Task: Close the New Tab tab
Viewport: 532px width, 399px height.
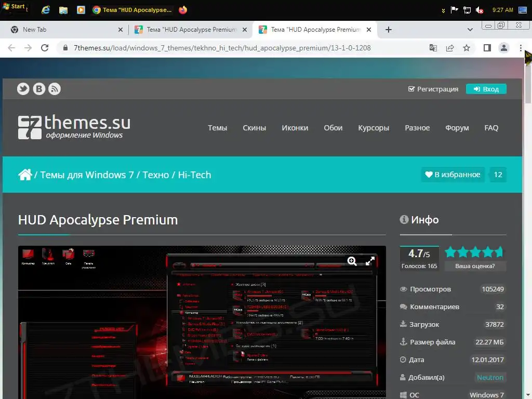Action: tap(120, 30)
